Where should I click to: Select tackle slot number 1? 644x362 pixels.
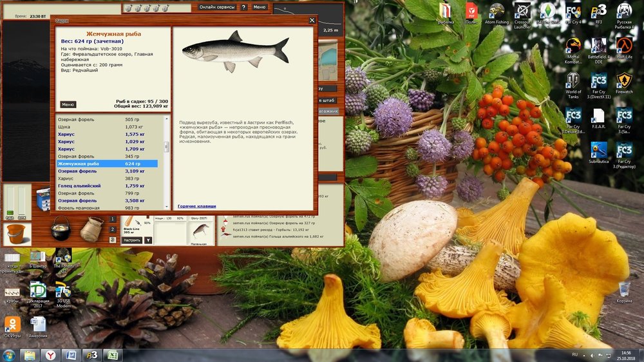click(112, 219)
